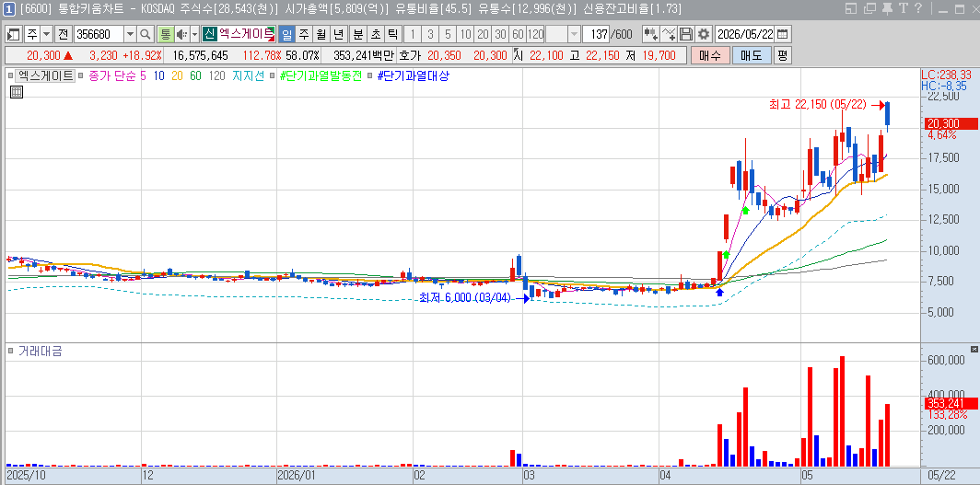Viewport: 980px width, 485px height.
Task: Toggle the 거래대금 panel checkbox
Action: pyautogui.click(x=10, y=352)
